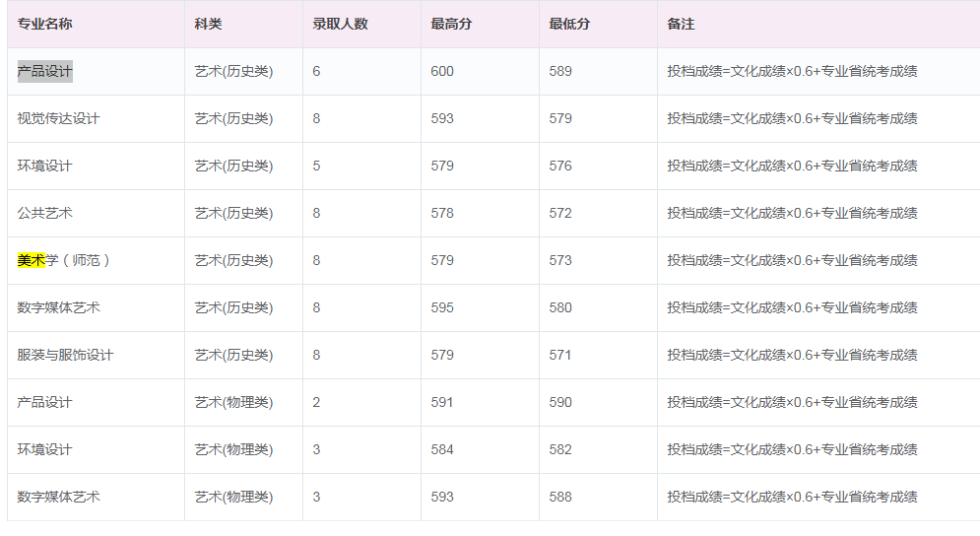980x536 pixels.
Task: Select 数字媒体艺术 in the 物理类 row
Action: point(58,498)
